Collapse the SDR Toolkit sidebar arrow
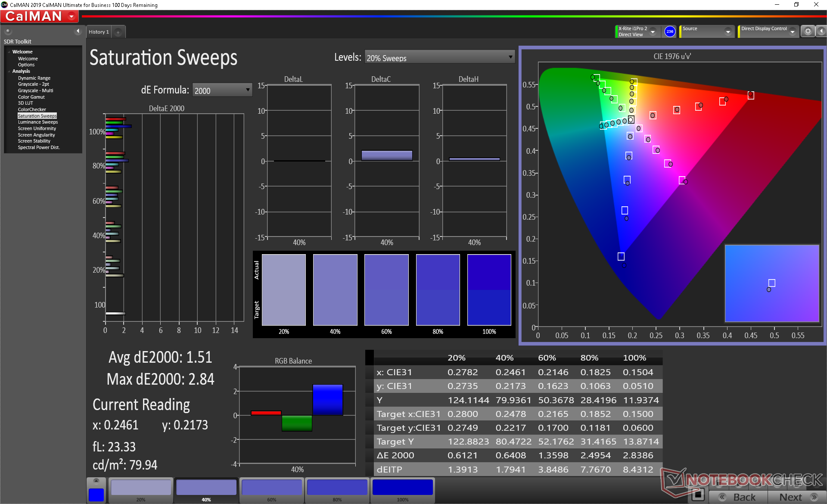The width and height of the screenshot is (827, 504). (78, 31)
